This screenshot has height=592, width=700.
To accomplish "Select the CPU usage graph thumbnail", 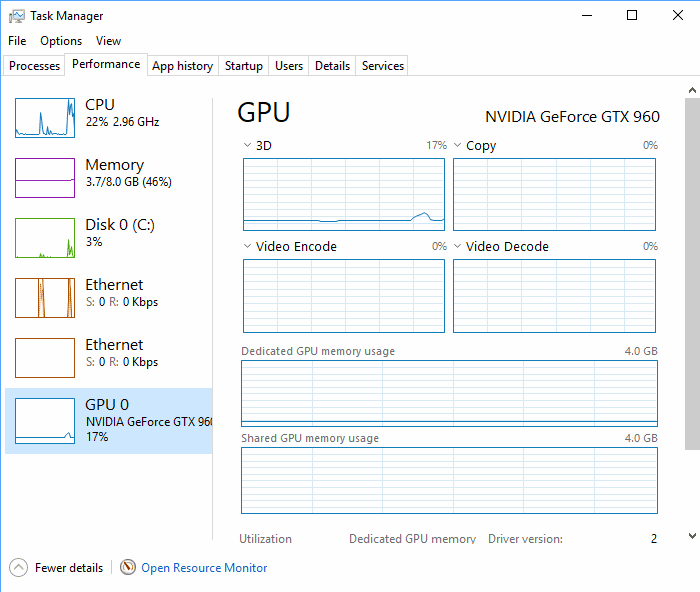I will click(45, 118).
